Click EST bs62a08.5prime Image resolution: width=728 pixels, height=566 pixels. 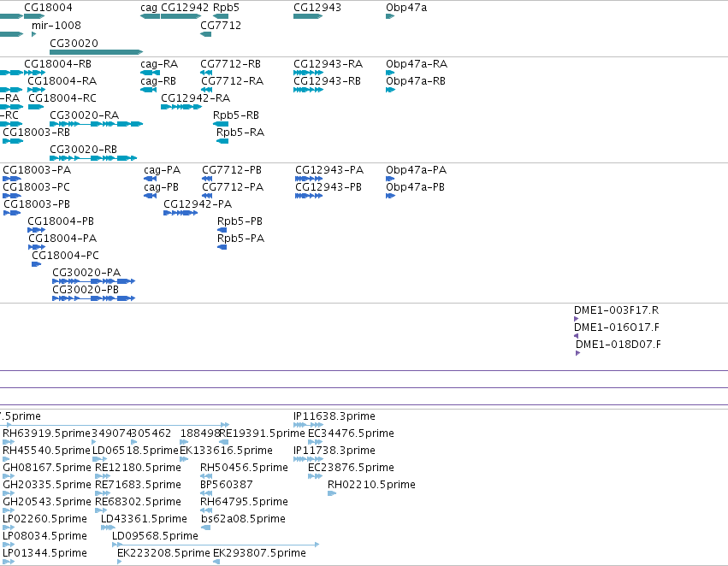click(243, 519)
